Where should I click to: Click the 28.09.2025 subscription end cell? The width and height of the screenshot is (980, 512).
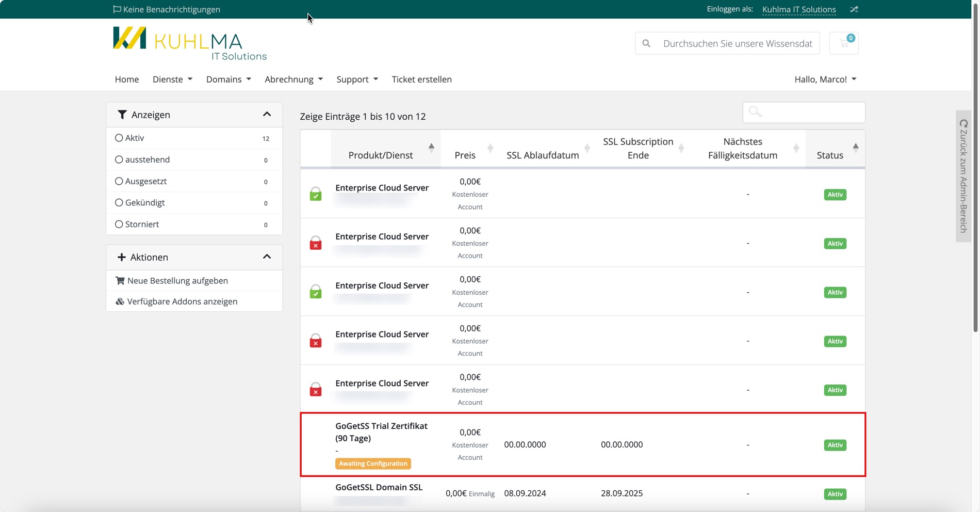(x=622, y=493)
